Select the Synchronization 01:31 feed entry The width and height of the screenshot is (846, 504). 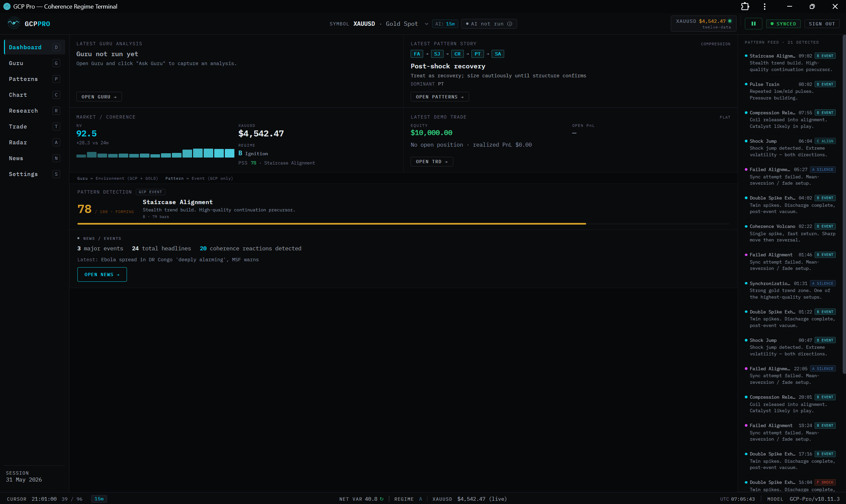point(789,290)
